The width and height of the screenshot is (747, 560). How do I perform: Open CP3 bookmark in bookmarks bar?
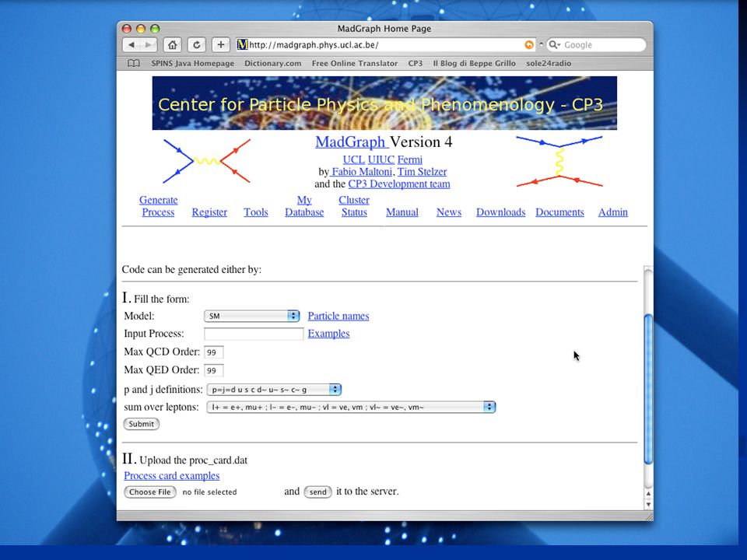415,63
